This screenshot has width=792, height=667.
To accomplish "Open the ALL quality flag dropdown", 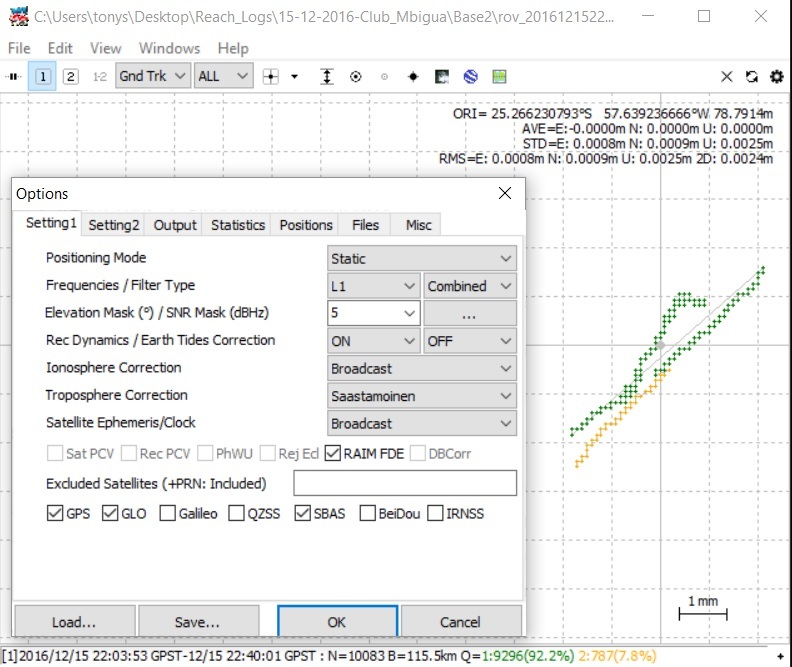I will coord(224,76).
